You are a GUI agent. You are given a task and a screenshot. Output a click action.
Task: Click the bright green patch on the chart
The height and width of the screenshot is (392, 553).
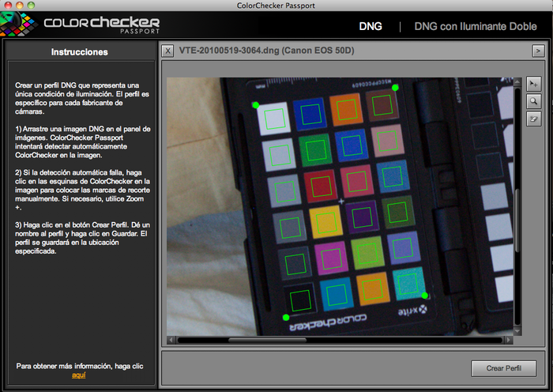coord(316,150)
